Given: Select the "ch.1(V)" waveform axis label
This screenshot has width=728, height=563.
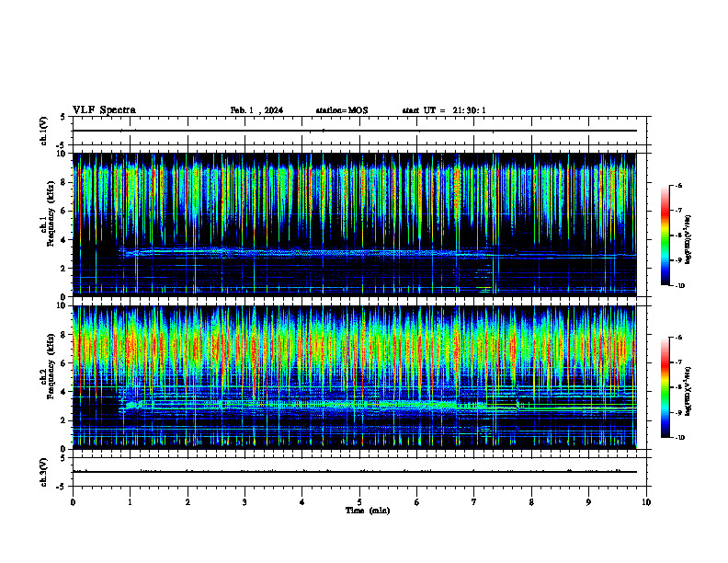Looking at the screenshot, I should tap(44, 131).
